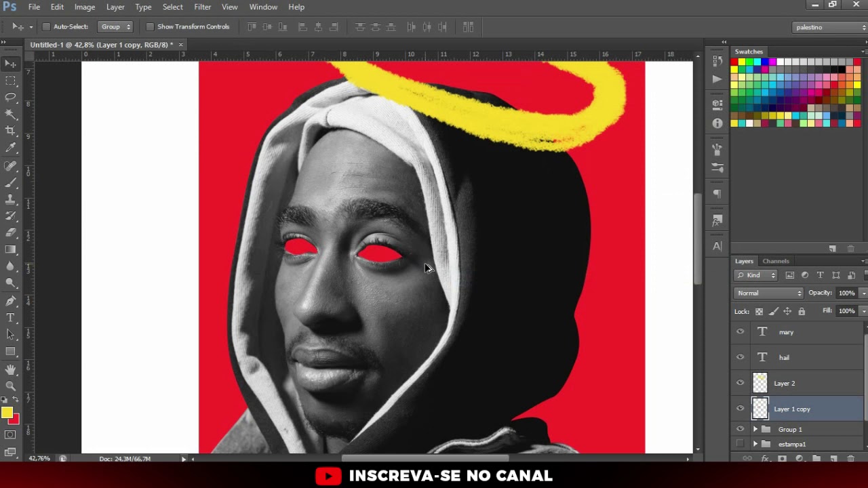
Task: Expand the Group 1 folder
Action: (x=755, y=429)
